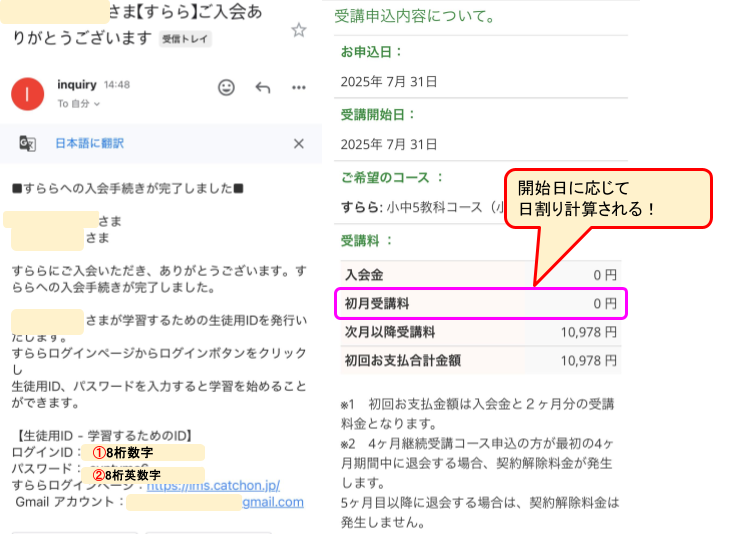Tap the 受講料 heading

(366, 241)
